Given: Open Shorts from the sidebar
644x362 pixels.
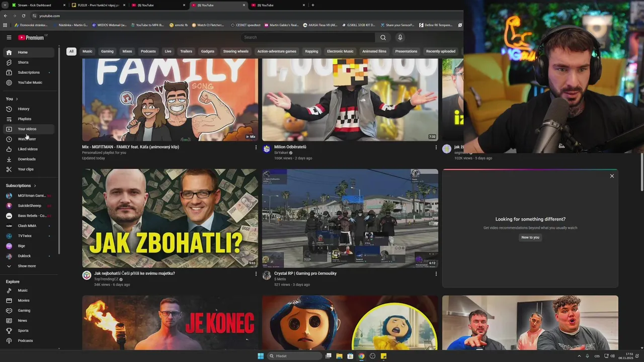Looking at the screenshot, I should point(29,62).
